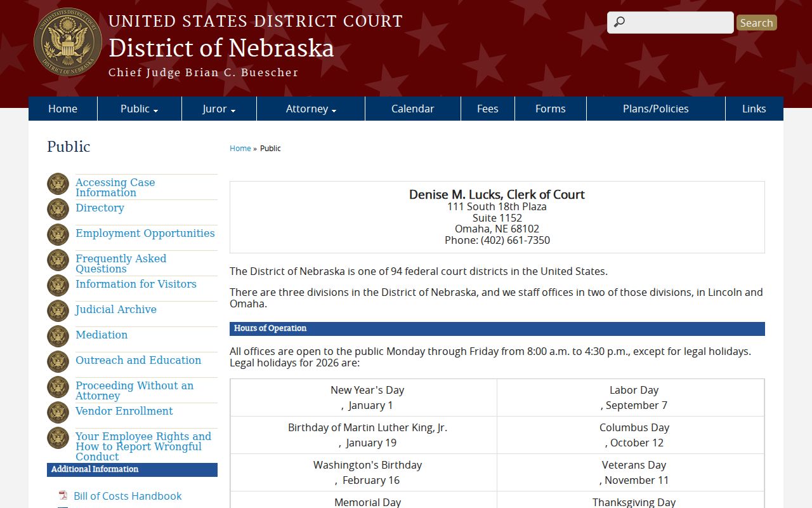Expand the Public dropdown menu
Screen dimensions: 812x508
coord(140,109)
